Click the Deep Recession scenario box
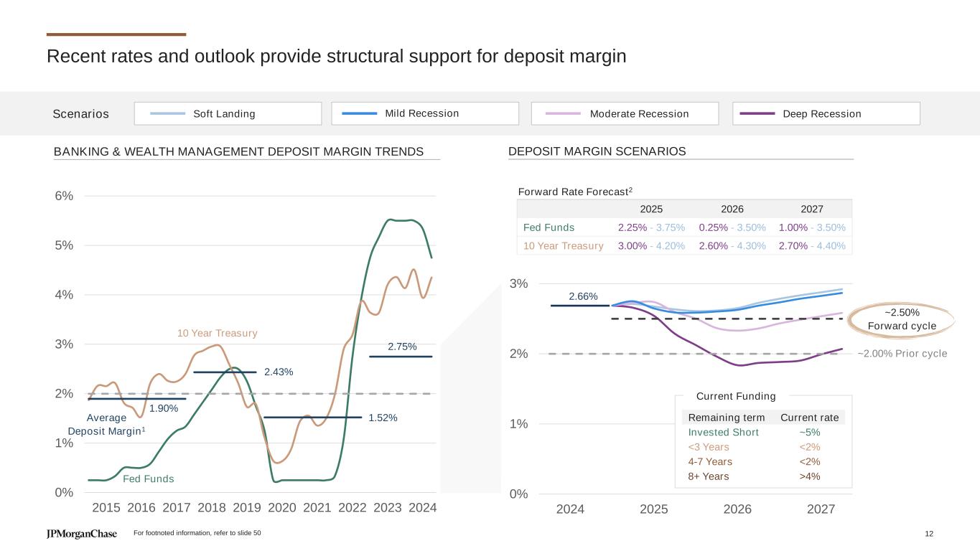980x551 pixels. click(826, 113)
